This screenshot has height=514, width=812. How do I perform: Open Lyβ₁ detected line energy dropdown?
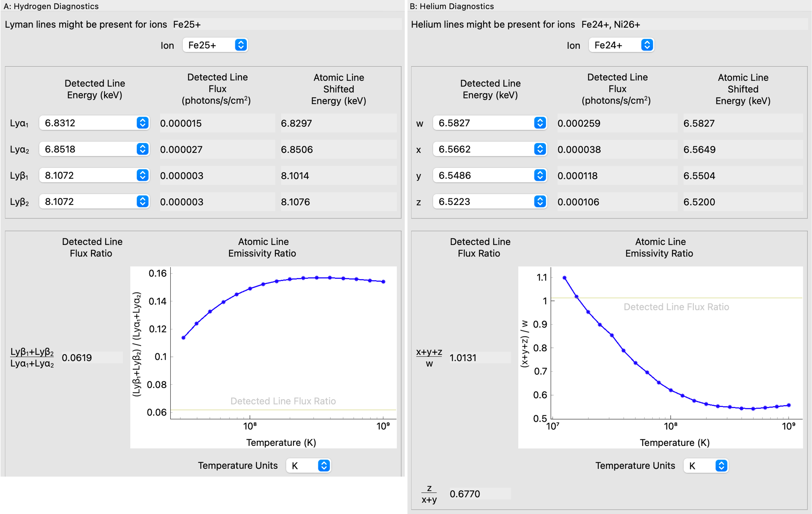pyautogui.click(x=95, y=175)
